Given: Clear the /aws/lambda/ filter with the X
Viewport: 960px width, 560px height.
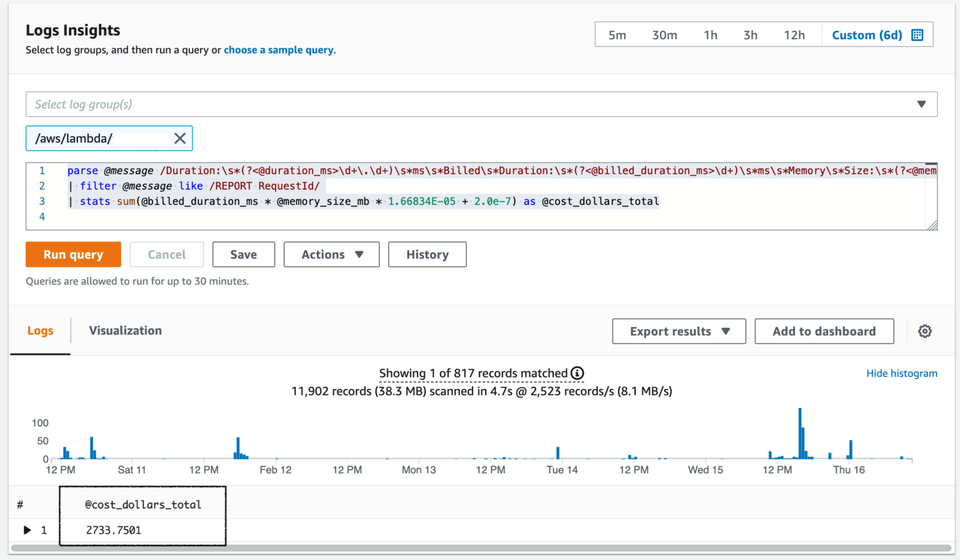Looking at the screenshot, I should click(180, 138).
